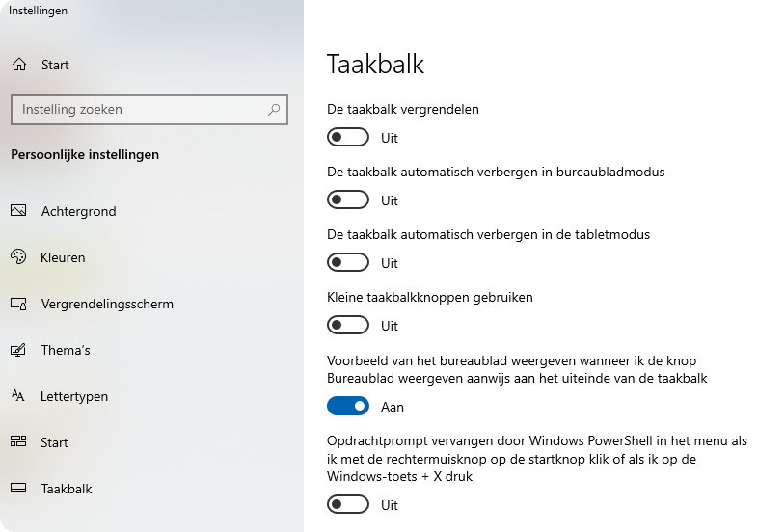Click the Thema's brush icon
Viewport: 758px width, 532px height.
click(x=18, y=350)
